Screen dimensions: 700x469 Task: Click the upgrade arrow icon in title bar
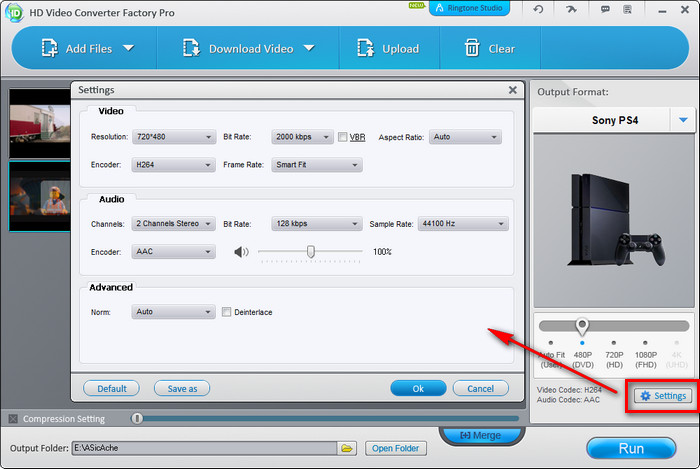571,9
